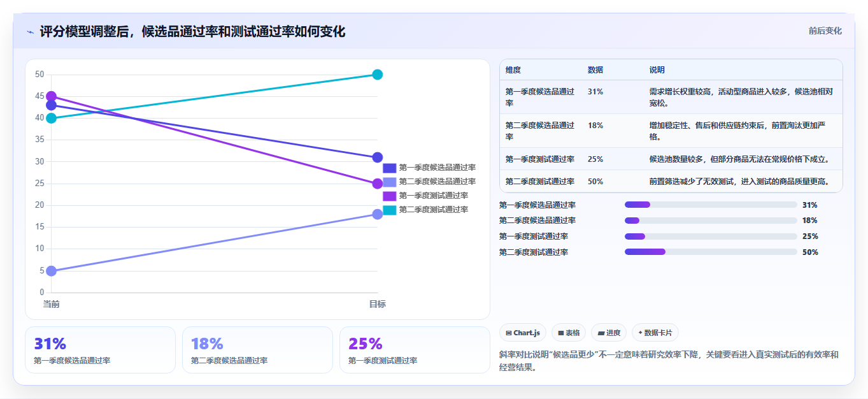The width and height of the screenshot is (868, 399).
Task: Click the light-blue data point at 5
Action: pyautogui.click(x=52, y=271)
